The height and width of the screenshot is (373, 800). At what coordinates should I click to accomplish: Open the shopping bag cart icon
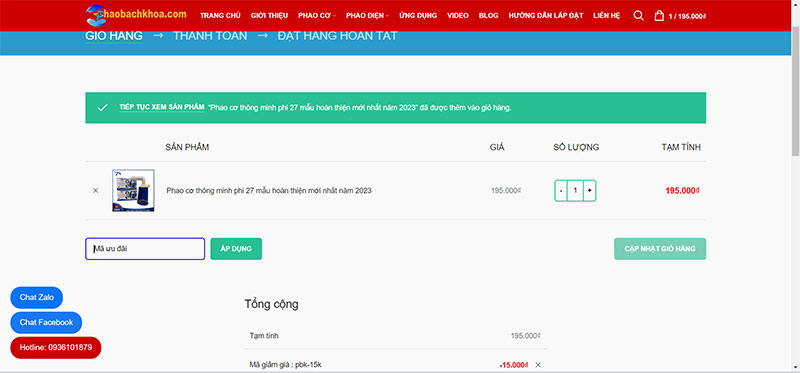659,15
